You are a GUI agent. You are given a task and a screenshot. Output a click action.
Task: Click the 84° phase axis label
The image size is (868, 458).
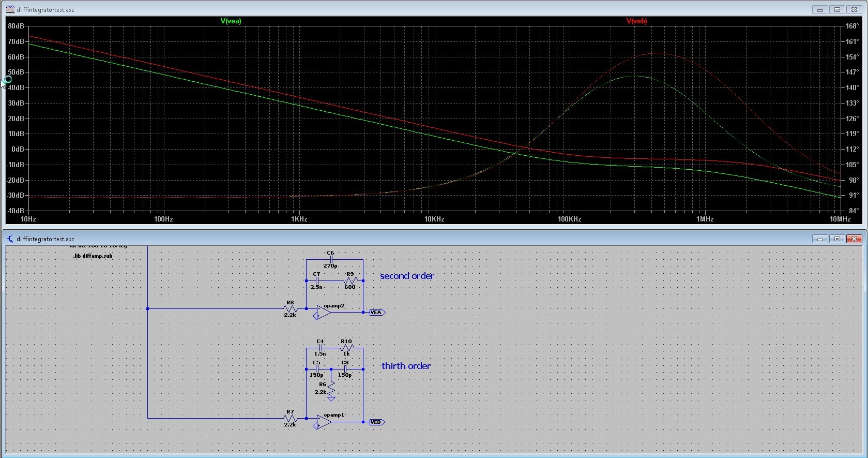tap(854, 211)
